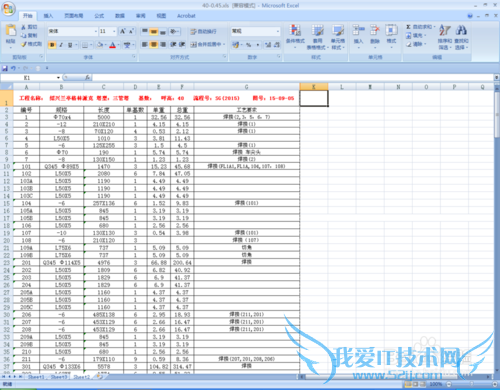Screen dimensions: 500x390
Task: Open Name Box dropdown arrow
Action: [x=58, y=78]
